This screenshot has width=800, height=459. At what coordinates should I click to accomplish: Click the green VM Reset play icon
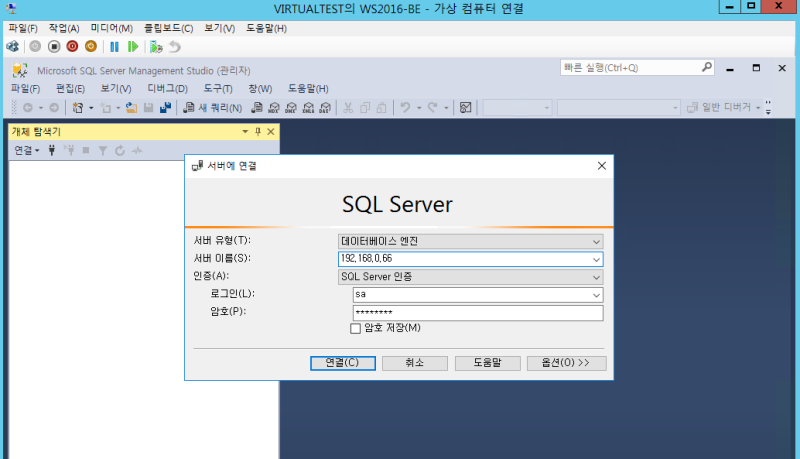133,47
